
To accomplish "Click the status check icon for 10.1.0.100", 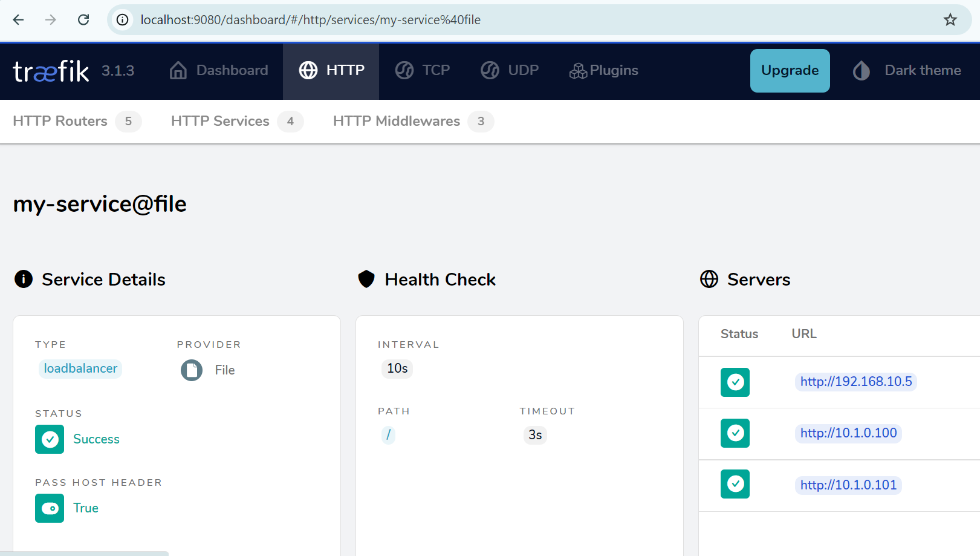I will coord(735,433).
